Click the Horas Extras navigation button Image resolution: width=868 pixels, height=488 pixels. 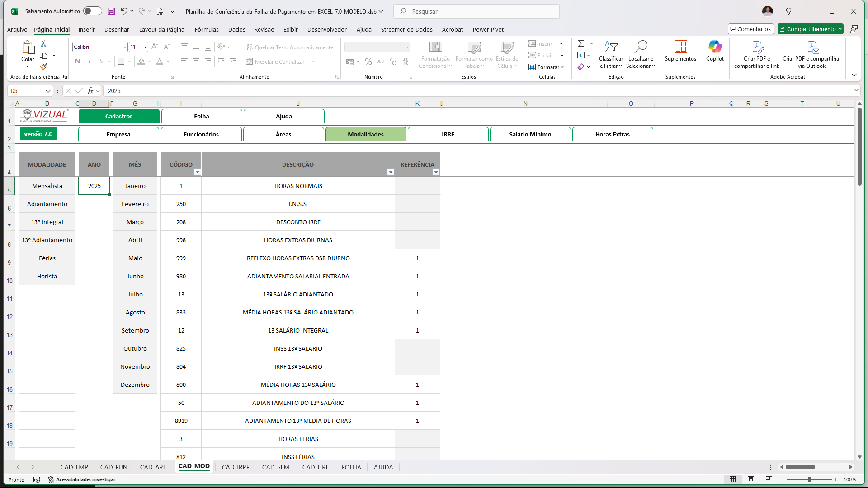612,134
